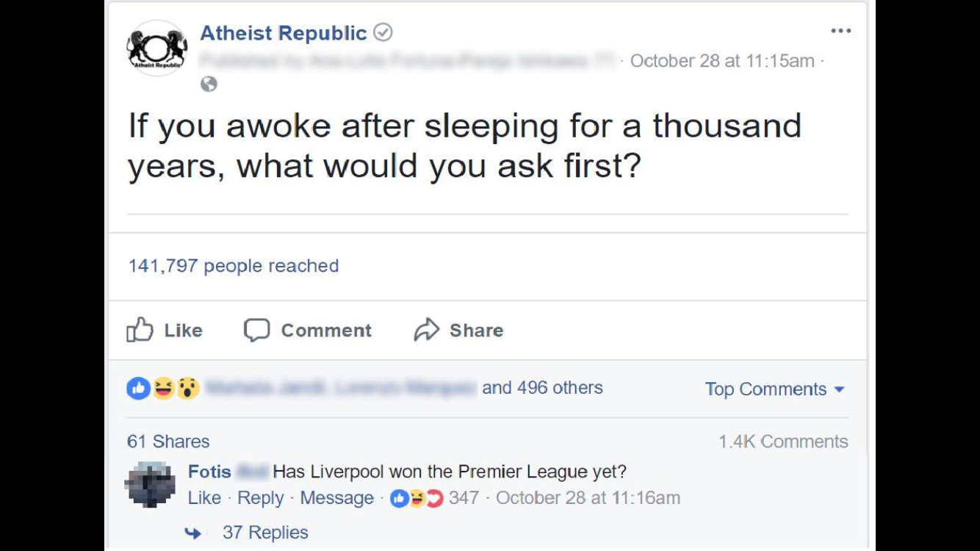The image size is (980, 551).
Task: Click the Atheist Republic page logo
Action: (x=156, y=49)
